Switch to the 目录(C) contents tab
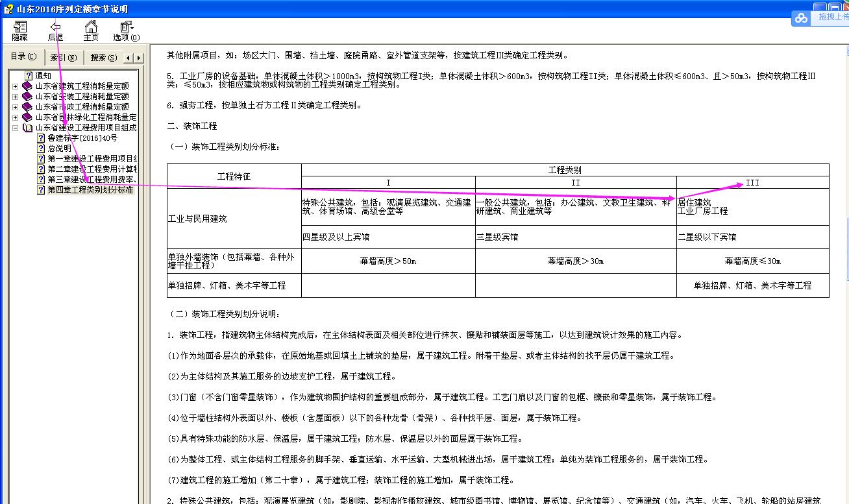 [x=23, y=57]
